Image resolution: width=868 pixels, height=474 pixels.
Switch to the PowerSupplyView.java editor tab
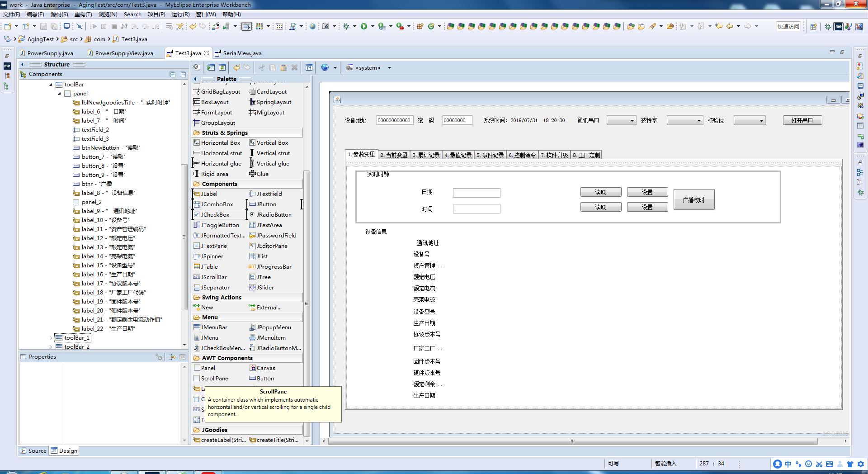pyautogui.click(x=120, y=53)
